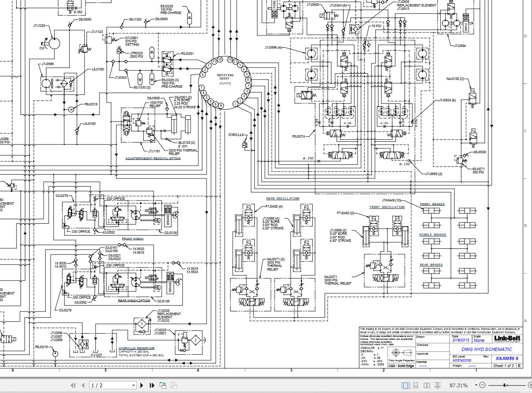
Task: Advance to the next page
Action: tap(142, 385)
